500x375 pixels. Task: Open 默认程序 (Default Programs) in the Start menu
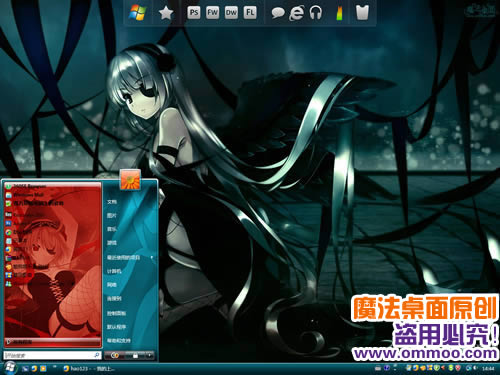(116, 327)
